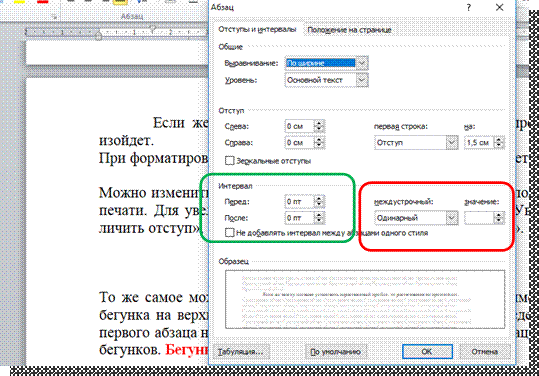The width and height of the screenshot is (539, 376).
Task: Click the OK button
Action: point(427,351)
